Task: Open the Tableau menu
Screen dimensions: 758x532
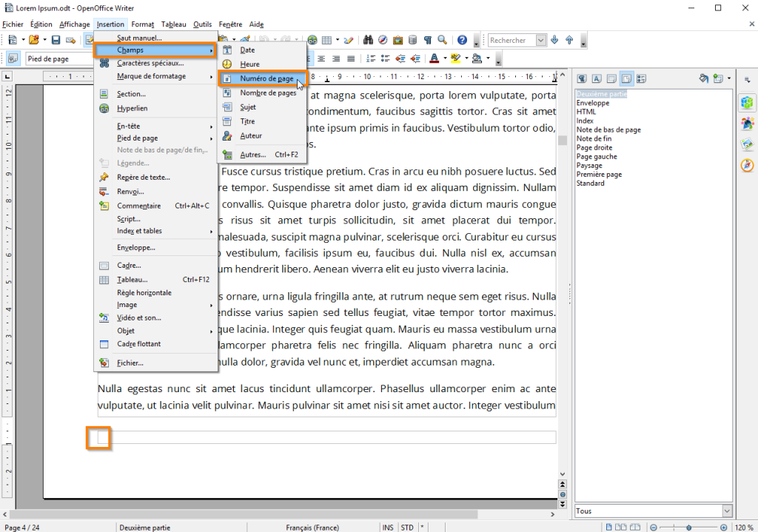Action: click(x=173, y=24)
